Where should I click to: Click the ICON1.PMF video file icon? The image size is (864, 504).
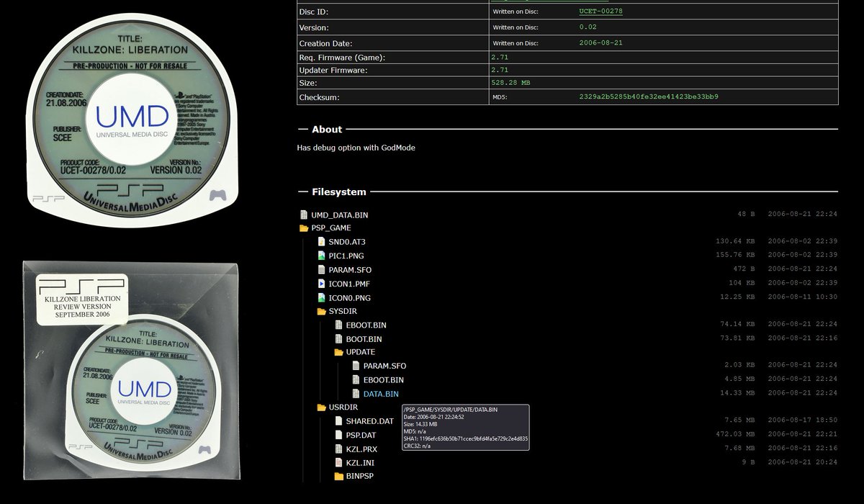[322, 284]
